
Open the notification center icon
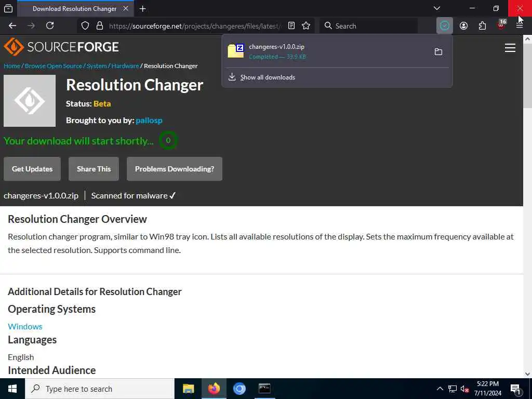[x=515, y=389]
